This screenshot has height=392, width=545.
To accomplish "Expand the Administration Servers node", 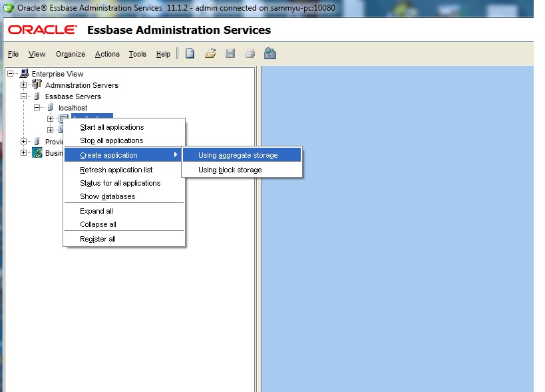I will [x=23, y=85].
